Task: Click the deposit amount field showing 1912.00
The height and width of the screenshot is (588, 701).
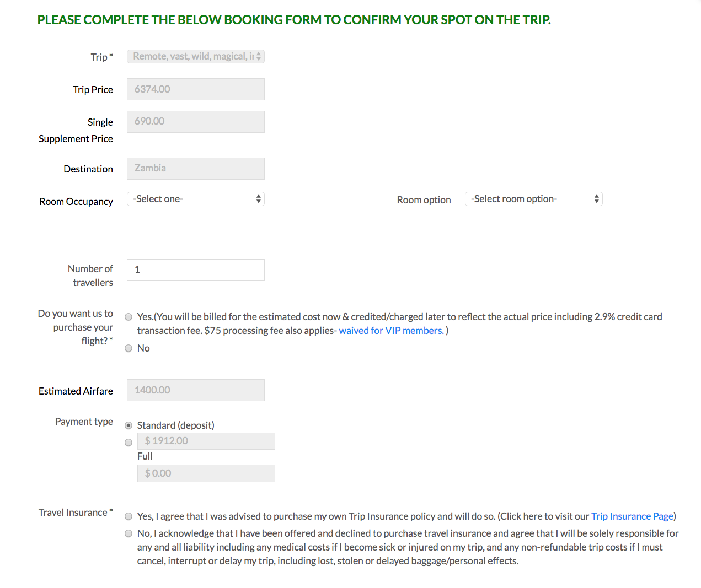Action: coord(206,441)
